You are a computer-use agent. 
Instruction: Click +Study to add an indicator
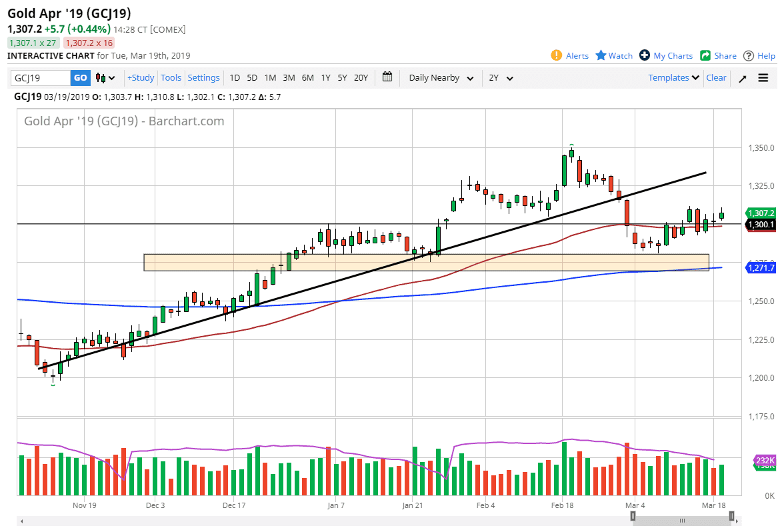pos(141,78)
